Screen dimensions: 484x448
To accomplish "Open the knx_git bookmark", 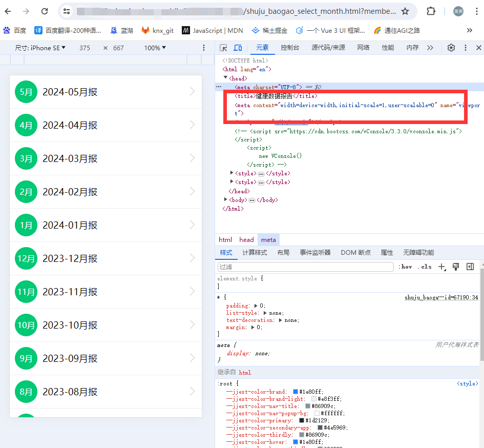I will 157,31.
